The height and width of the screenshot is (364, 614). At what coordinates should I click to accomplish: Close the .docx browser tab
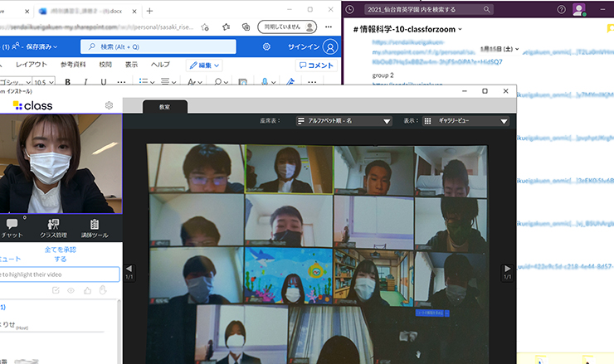(x=134, y=12)
